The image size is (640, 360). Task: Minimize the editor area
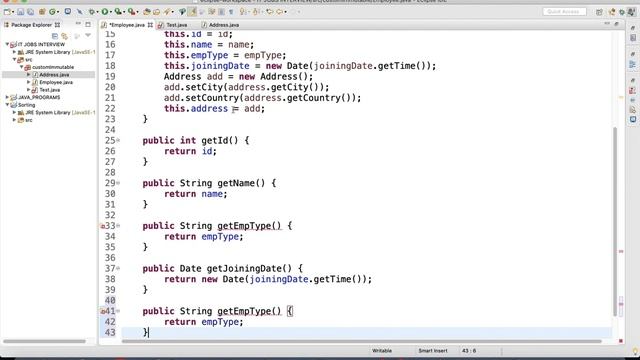click(x=607, y=24)
